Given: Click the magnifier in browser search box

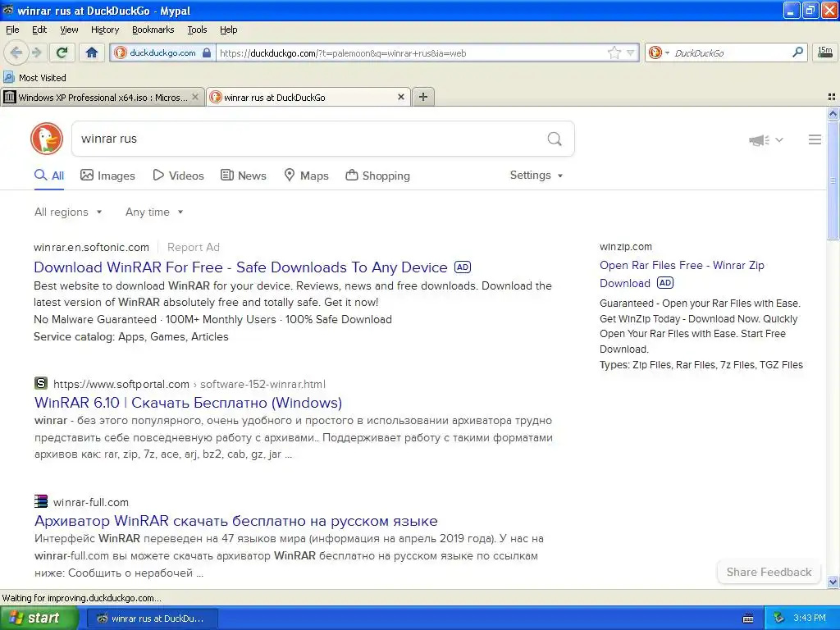Looking at the screenshot, I should point(797,52).
